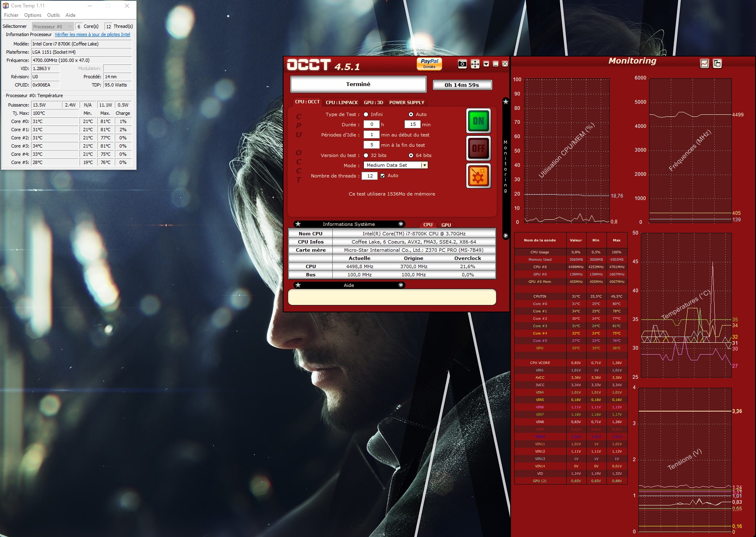Select 64 bits version
Viewport: 756px width, 537px height.
(x=411, y=155)
